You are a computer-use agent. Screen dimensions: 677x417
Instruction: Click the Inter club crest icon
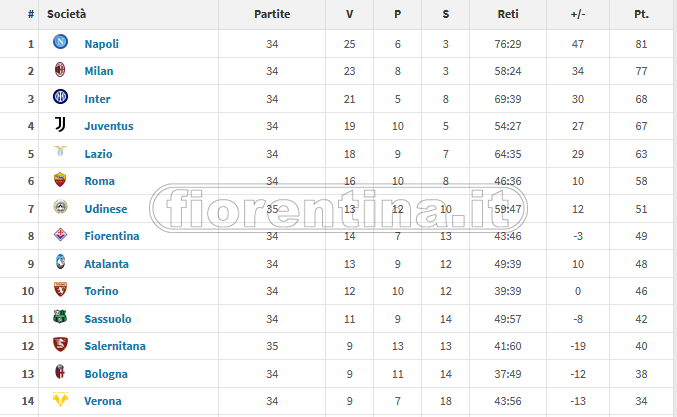click(60, 98)
